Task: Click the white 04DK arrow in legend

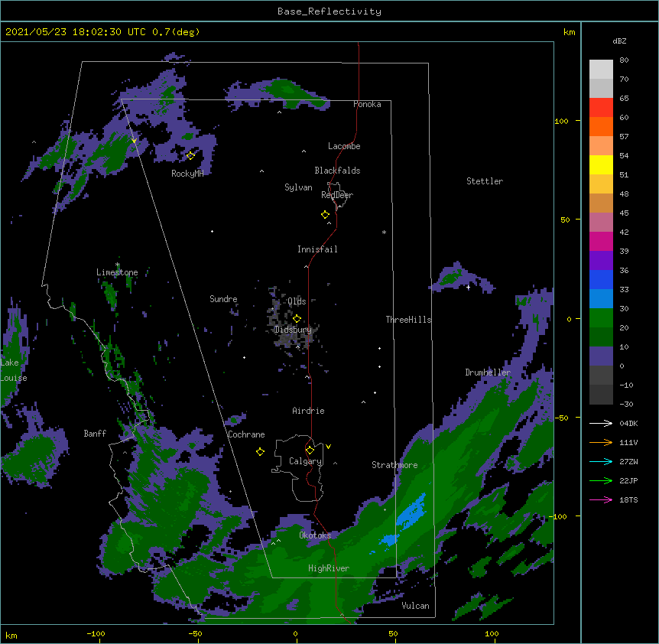Action: 601,423
